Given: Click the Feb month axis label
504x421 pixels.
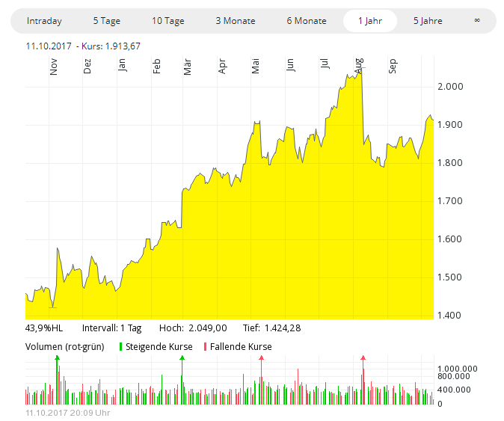Looking at the screenshot, I should 156,67.
